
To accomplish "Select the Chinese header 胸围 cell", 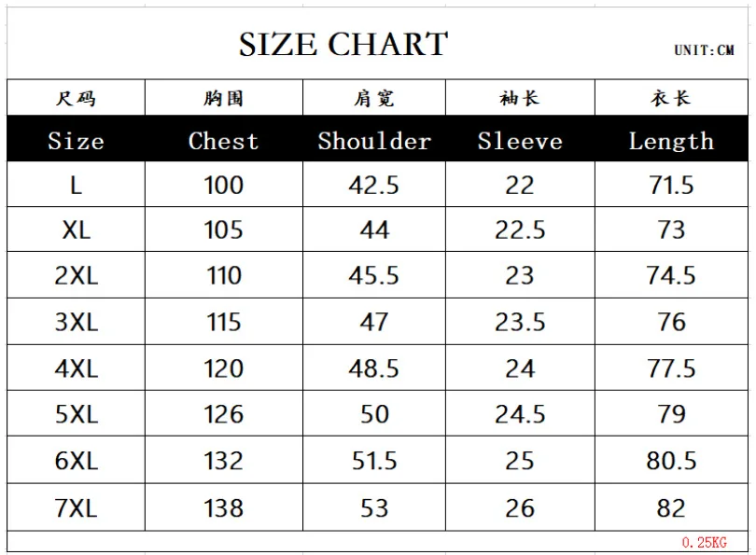I will [x=223, y=98].
